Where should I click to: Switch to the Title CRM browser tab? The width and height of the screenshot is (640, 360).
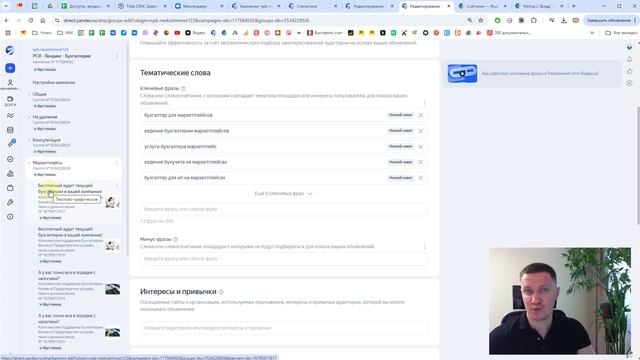(141, 6)
